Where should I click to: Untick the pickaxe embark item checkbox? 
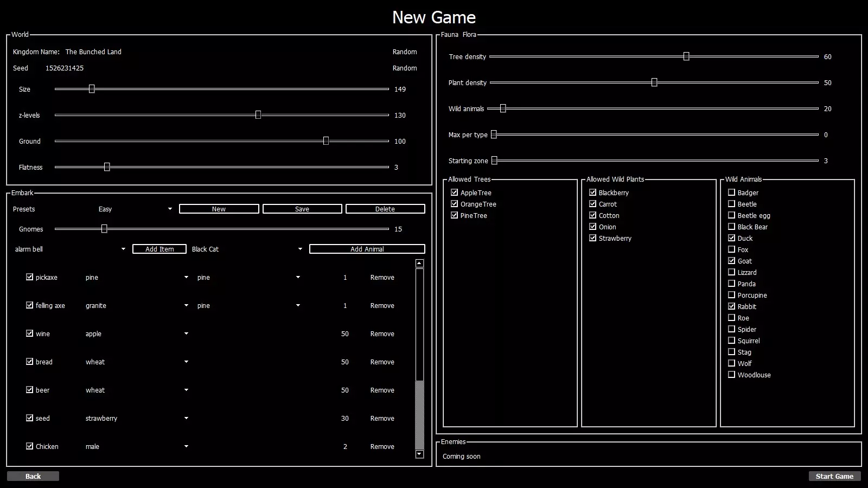pyautogui.click(x=29, y=277)
